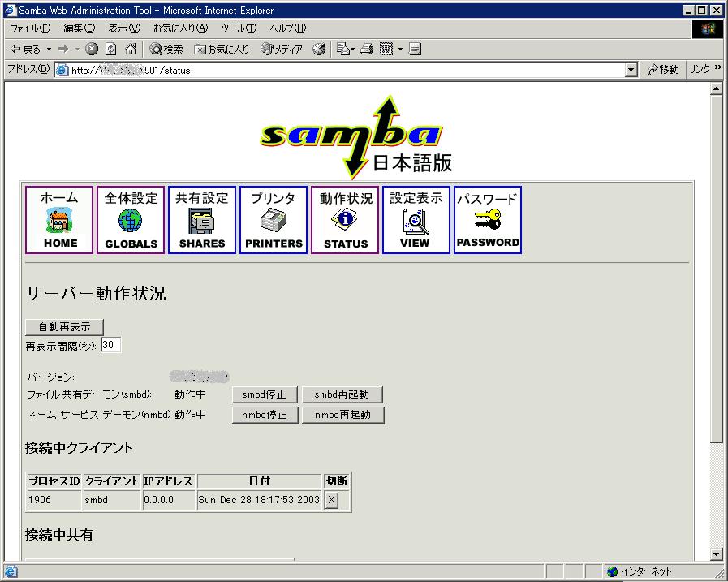Print the page with the printer icon
728x582 pixels.
point(367,49)
